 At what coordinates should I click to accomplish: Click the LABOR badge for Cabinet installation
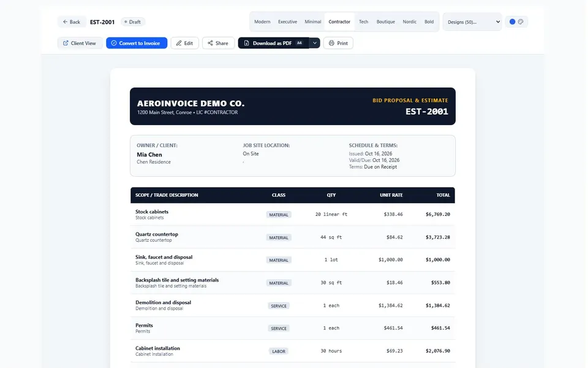(x=279, y=351)
